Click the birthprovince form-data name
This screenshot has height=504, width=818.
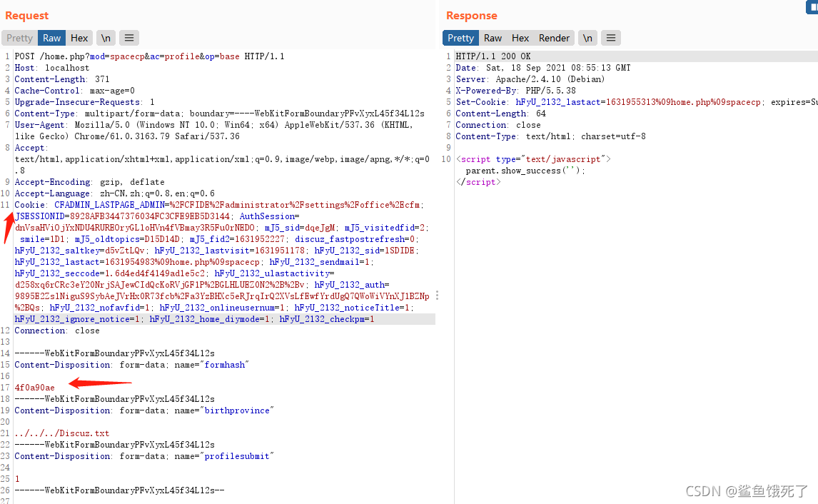pos(237,410)
